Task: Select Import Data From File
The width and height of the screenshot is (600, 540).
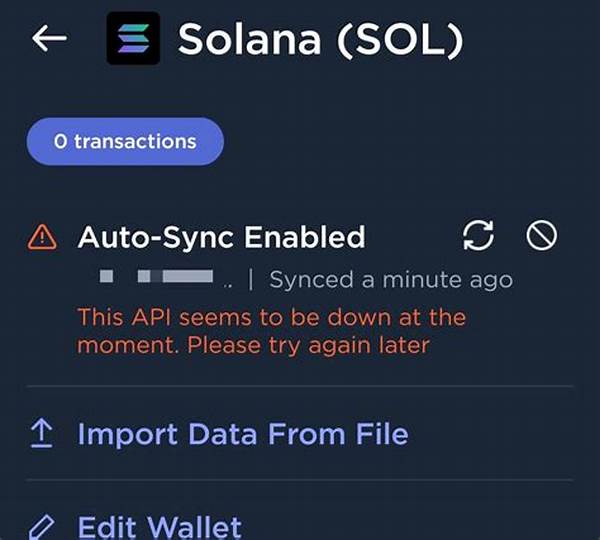Action: pos(243,434)
